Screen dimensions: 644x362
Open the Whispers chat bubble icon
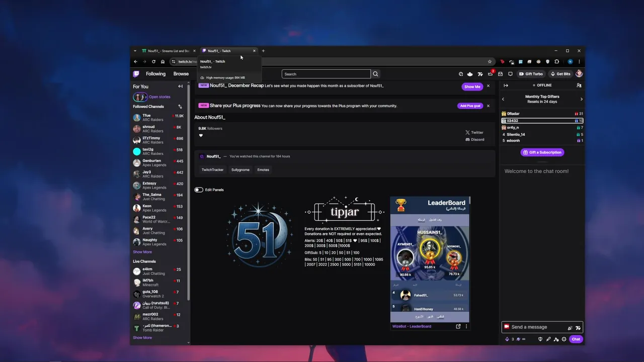click(510, 74)
